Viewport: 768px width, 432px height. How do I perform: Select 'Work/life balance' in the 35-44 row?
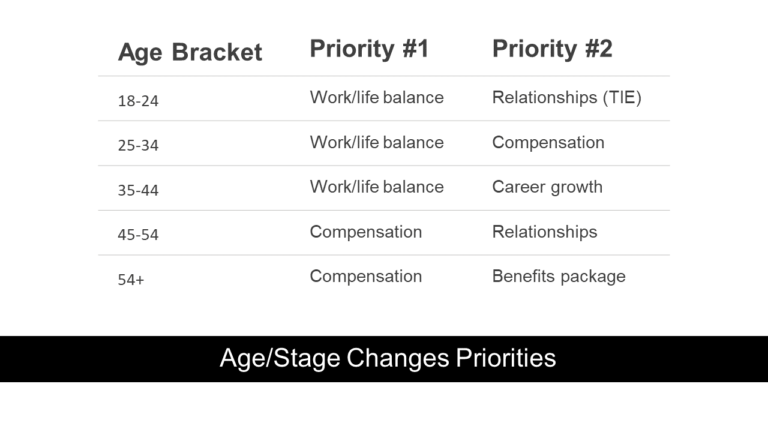(376, 187)
